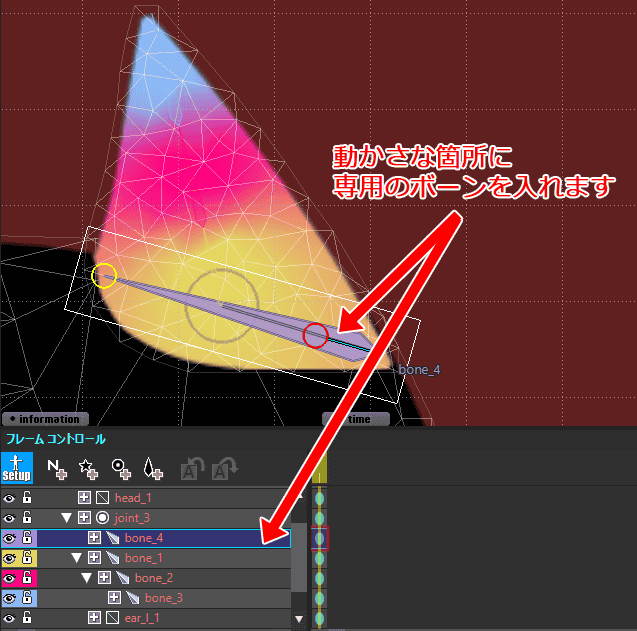Select the joint_3 layer name
Screen dimensions: 637x631
coord(132,518)
